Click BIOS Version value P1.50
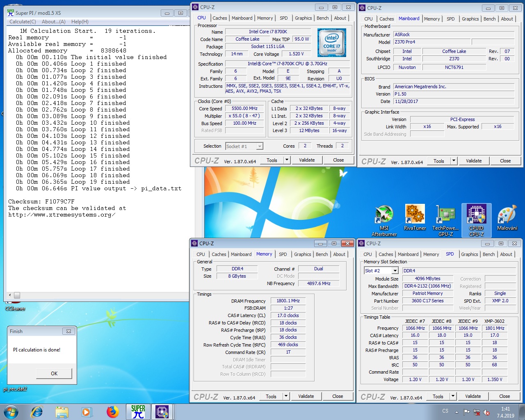Viewport: 525px width, 420px height. [x=454, y=94]
